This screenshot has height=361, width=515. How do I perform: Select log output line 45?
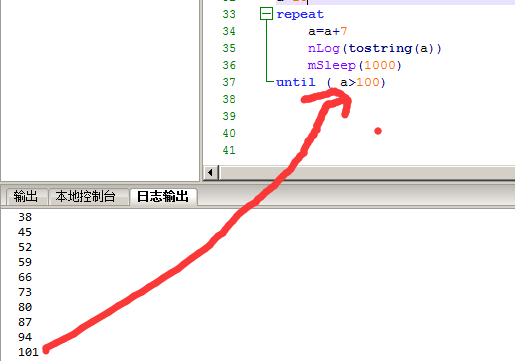click(x=25, y=232)
